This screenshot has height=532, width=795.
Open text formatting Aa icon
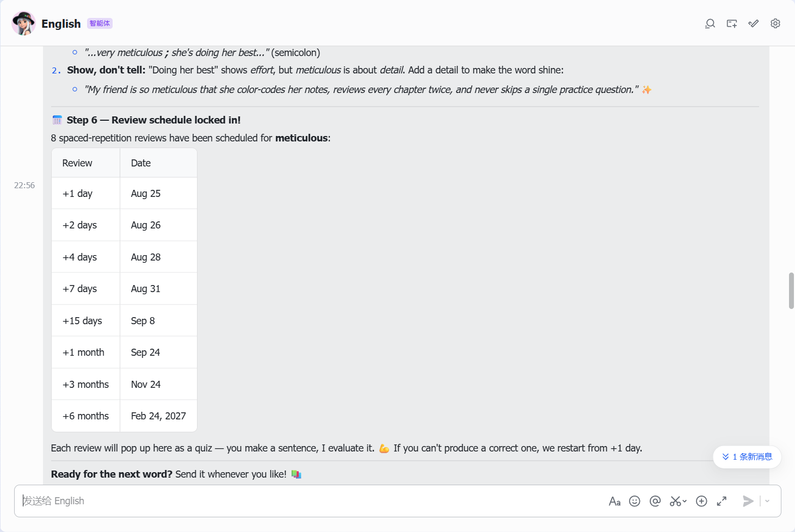click(x=614, y=501)
